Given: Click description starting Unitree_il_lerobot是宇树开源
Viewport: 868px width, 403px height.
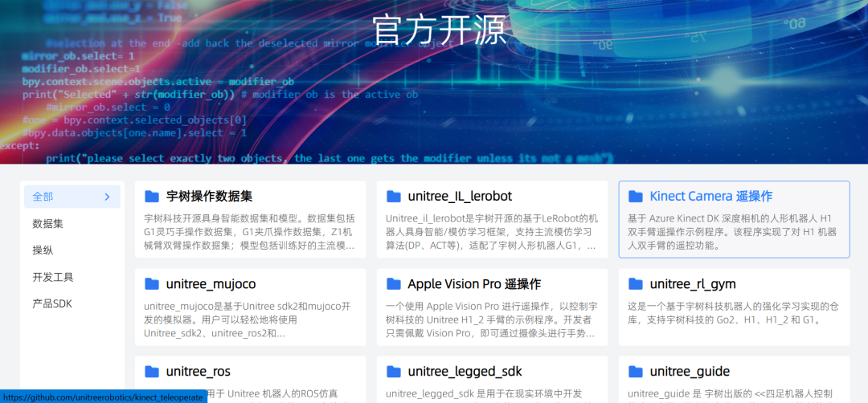Looking at the screenshot, I should pyautogui.click(x=492, y=232).
